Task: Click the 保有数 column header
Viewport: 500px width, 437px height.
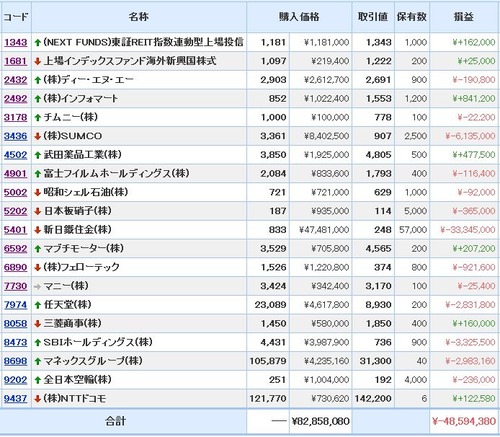Action: coord(412,17)
